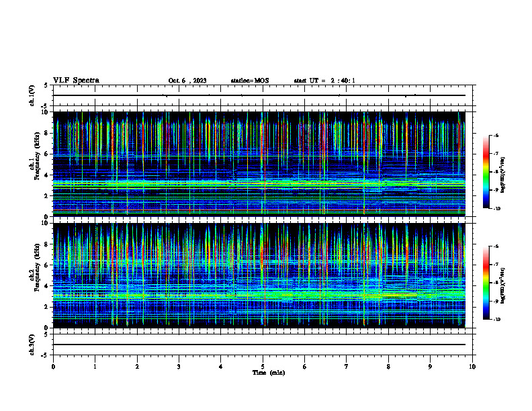Click the "Oct. 6, 2023" date text
Viewport: 532px width, 411px height.
coord(187,81)
